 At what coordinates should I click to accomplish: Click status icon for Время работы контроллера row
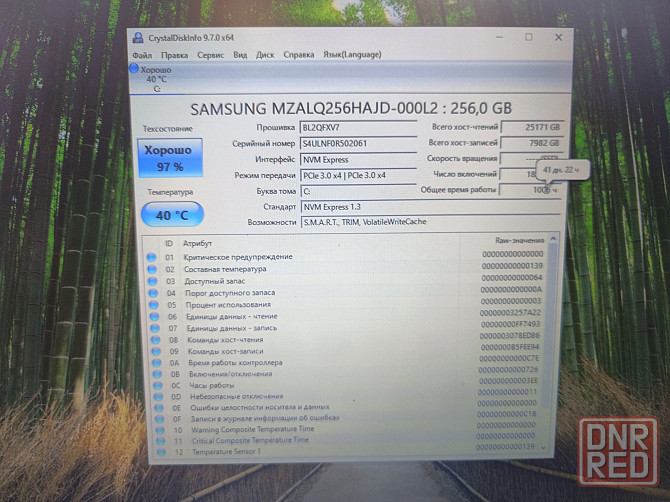157,363
